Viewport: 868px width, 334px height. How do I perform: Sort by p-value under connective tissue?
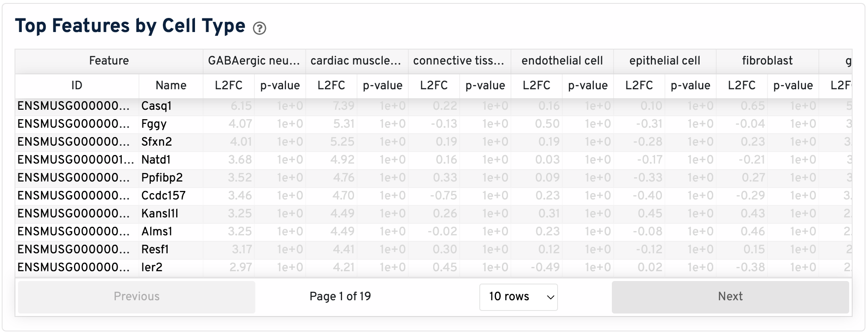(485, 85)
